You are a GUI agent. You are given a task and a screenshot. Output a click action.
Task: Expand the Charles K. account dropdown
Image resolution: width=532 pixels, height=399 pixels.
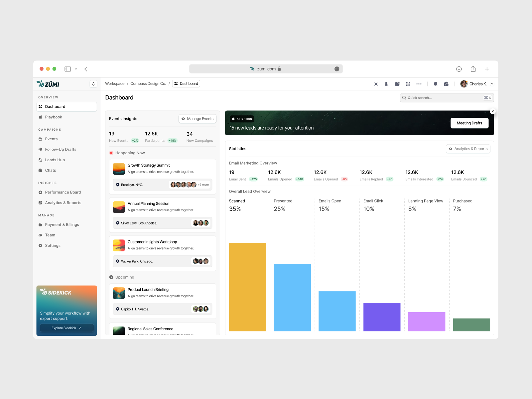tap(492, 84)
